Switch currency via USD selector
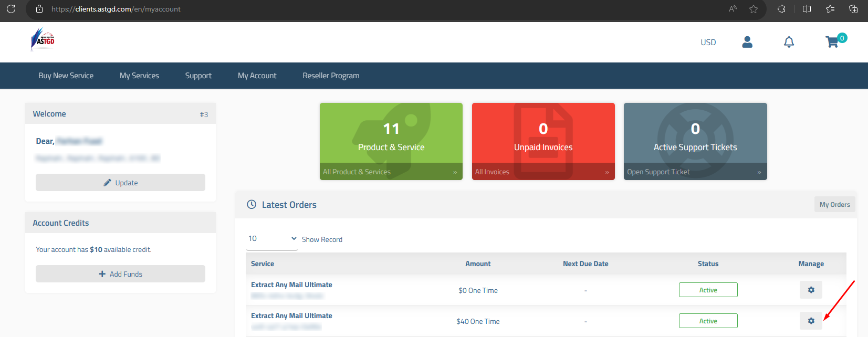Screen dimensions: 868x337 [x=708, y=43]
